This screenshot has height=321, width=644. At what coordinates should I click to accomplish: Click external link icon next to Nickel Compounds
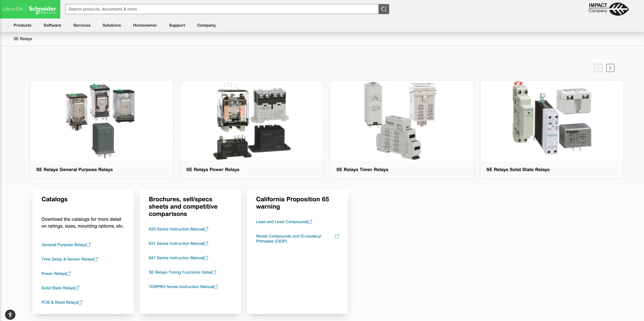point(337,236)
